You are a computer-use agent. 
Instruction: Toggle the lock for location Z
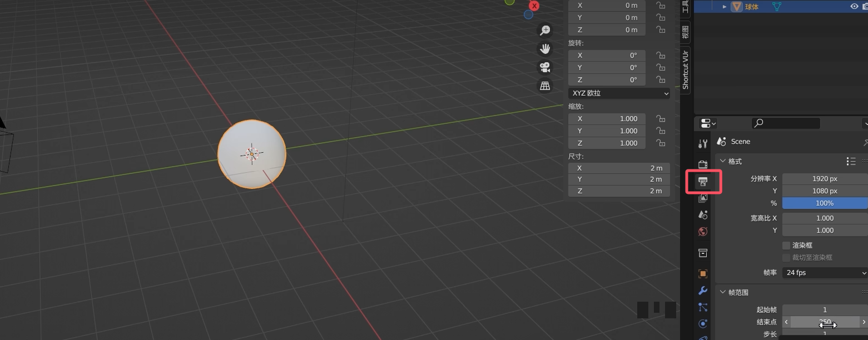pyautogui.click(x=661, y=30)
